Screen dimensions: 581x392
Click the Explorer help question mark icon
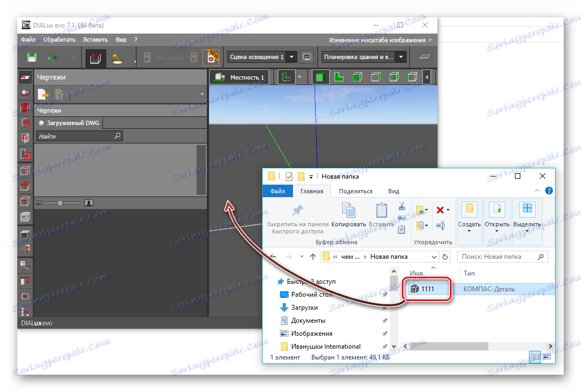549,191
